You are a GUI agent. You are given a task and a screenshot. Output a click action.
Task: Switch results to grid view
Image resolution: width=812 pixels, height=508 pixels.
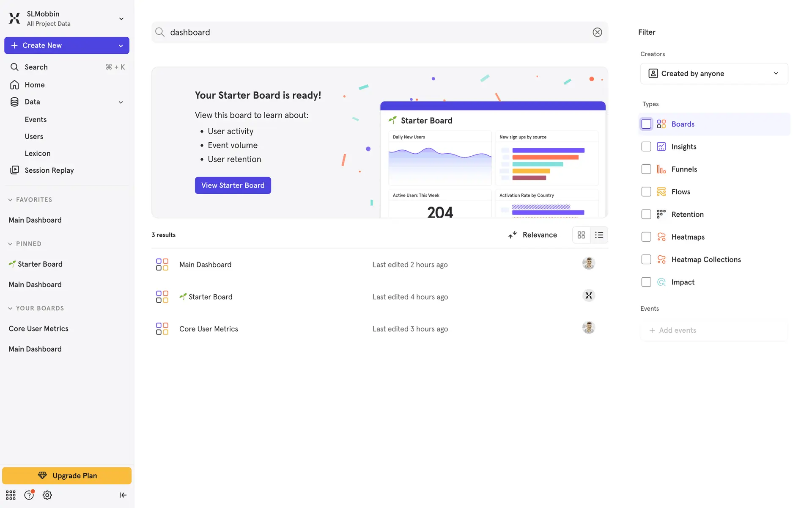(581, 235)
